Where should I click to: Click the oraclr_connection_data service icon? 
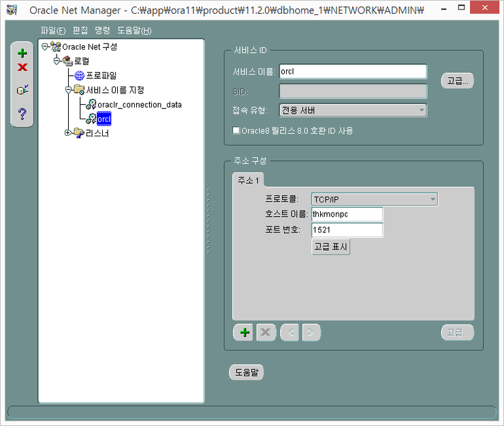click(91, 104)
